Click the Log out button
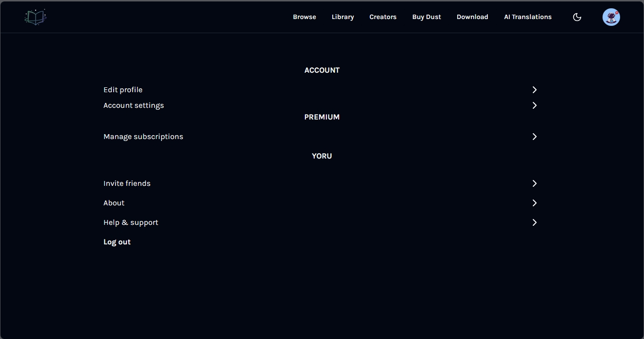644x339 pixels. 117,242
